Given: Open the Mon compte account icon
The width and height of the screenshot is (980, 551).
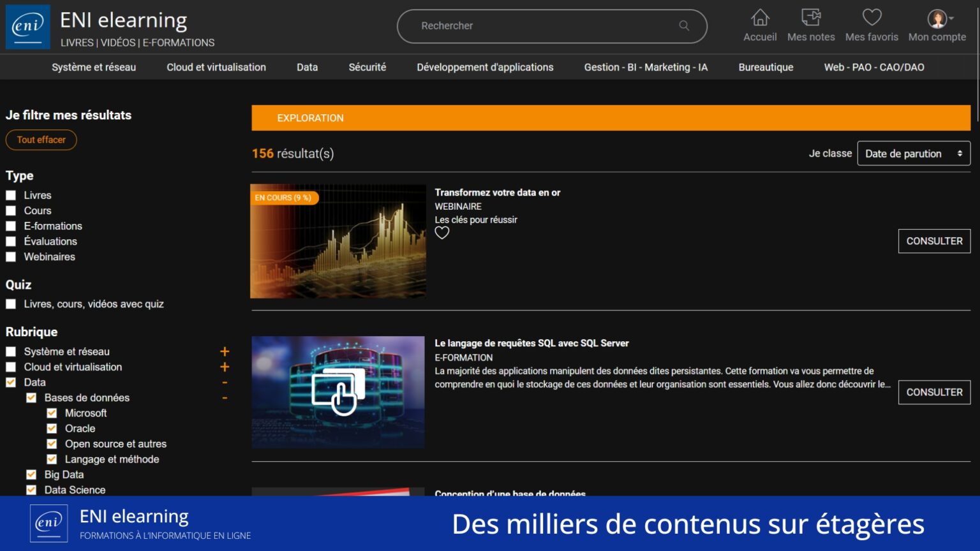Looking at the screenshot, I should coord(935,18).
